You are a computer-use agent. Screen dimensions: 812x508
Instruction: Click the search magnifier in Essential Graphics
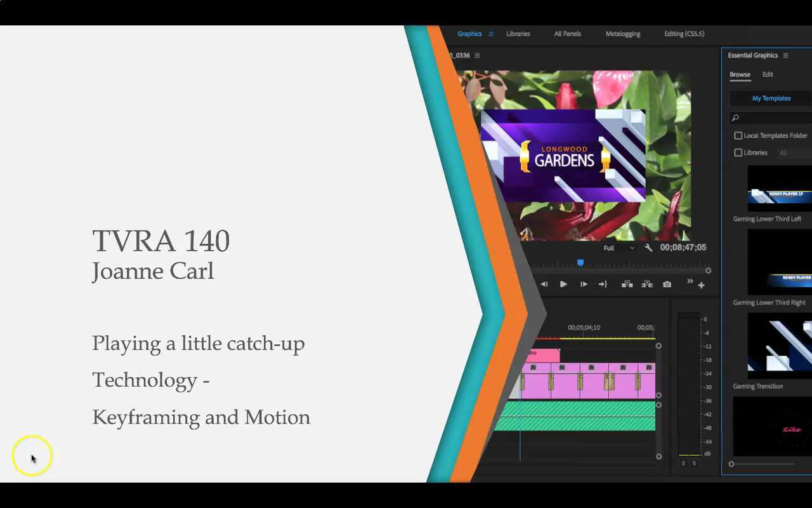click(x=735, y=117)
